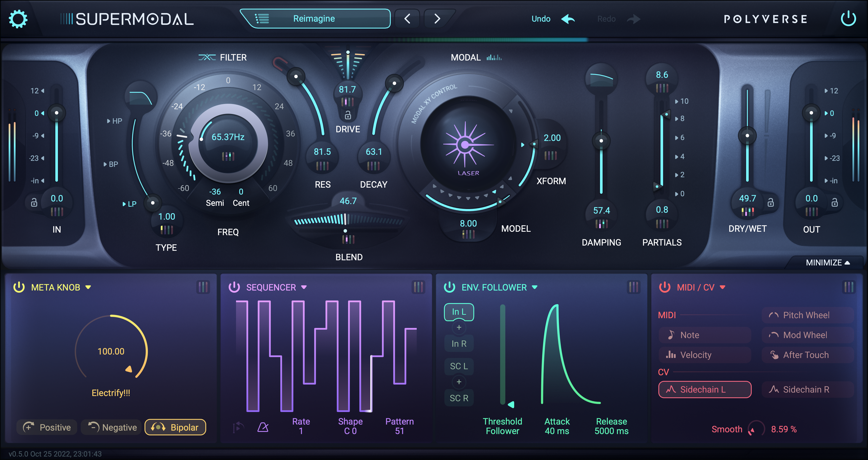Click the lock icon next to DRY/WET

pyautogui.click(x=771, y=202)
